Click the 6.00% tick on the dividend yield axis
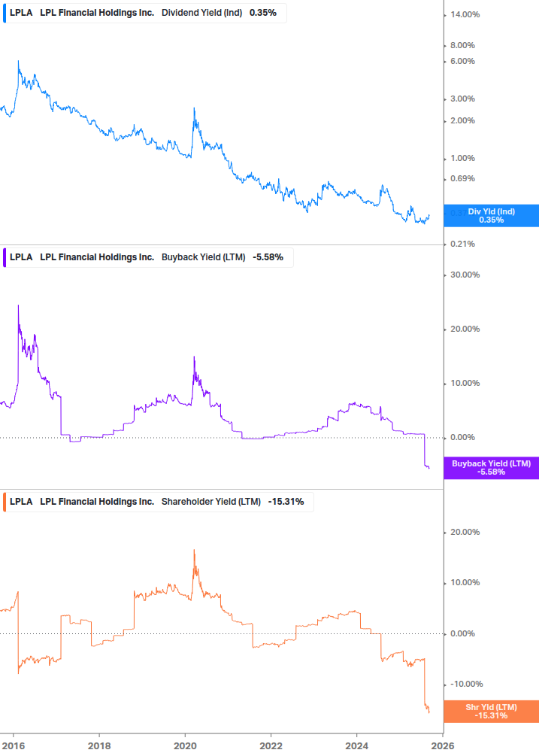 (462, 61)
